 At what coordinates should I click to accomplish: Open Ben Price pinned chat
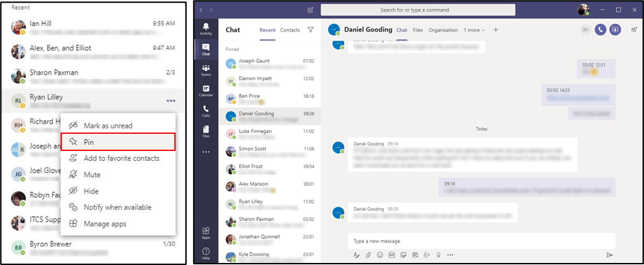(x=270, y=99)
